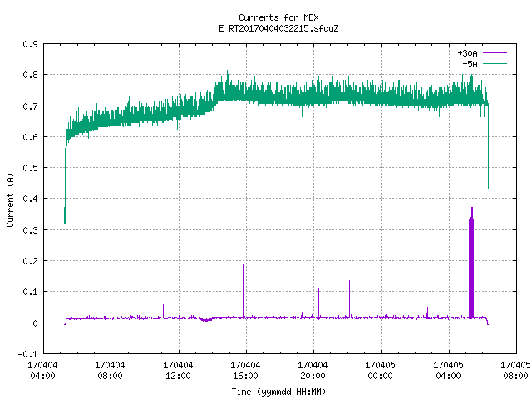This screenshot has height=399, width=532.
Task: Click the +5A legend label
Action: coord(470,64)
